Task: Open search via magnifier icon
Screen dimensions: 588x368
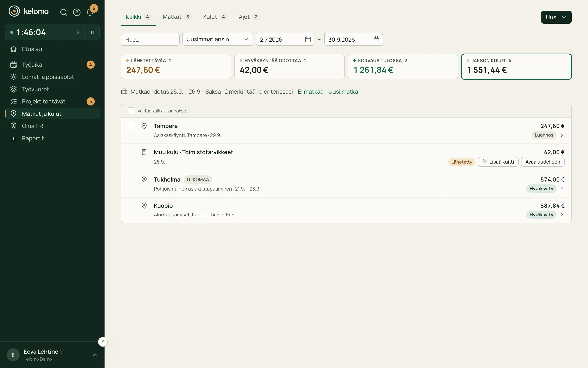Action: [63, 12]
